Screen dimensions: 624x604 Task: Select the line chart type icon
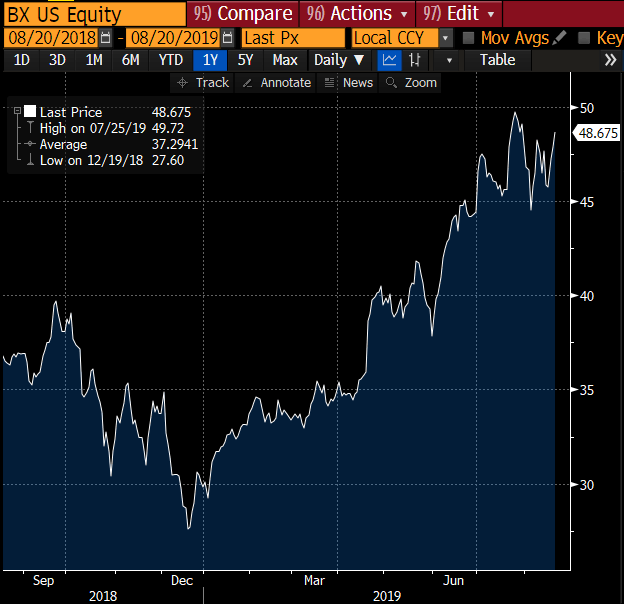tap(389, 60)
